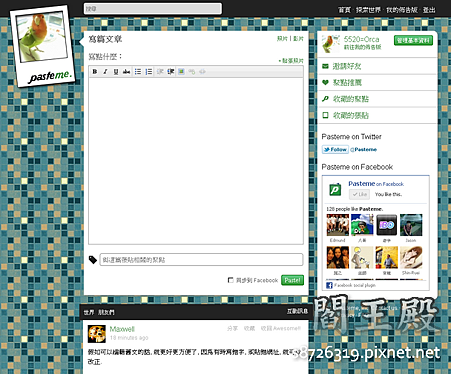
Task: Click the 5520=Orca username link
Action: [x=361, y=39]
